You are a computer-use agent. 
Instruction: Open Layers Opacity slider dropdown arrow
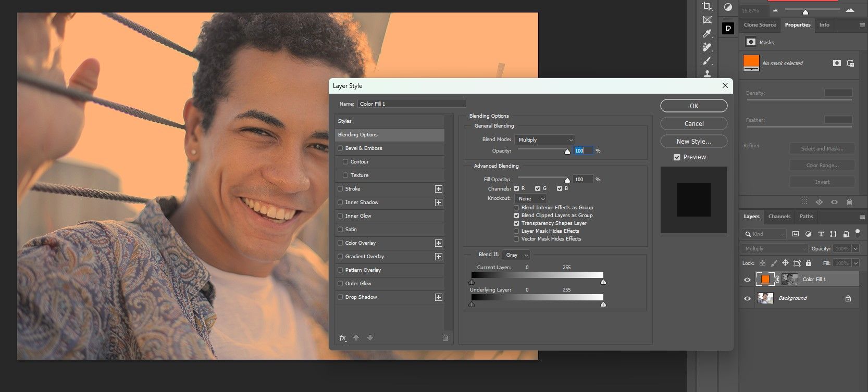[x=855, y=249]
